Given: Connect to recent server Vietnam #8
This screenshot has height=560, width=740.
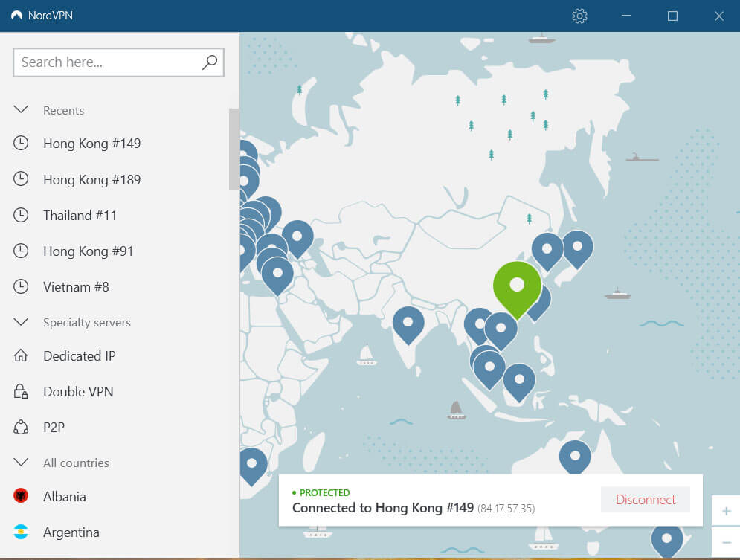Looking at the screenshot, I should 76,287.
